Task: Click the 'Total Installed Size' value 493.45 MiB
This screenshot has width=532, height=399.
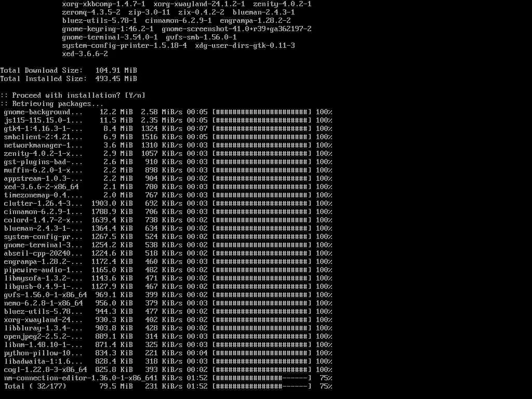Action: tap(116, 79)
